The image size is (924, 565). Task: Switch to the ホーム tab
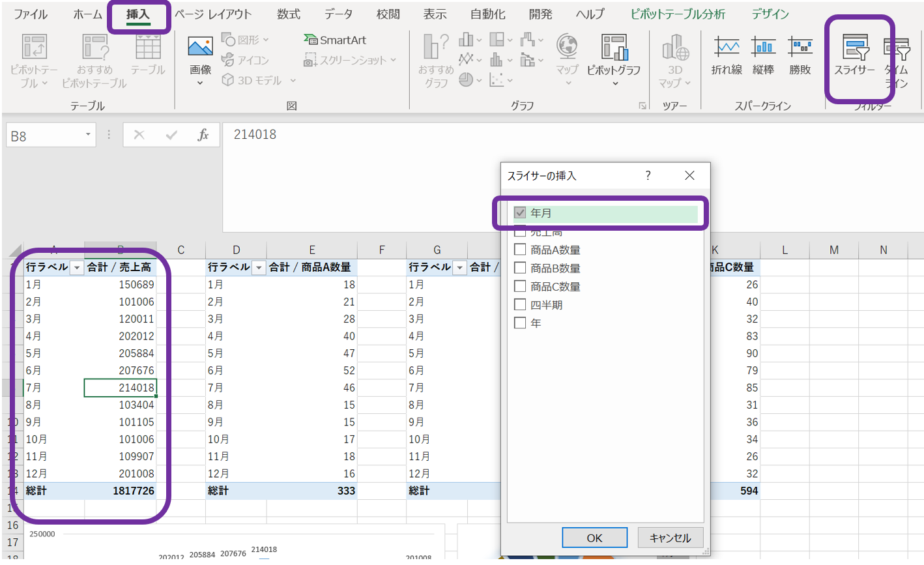click(88, 14)
